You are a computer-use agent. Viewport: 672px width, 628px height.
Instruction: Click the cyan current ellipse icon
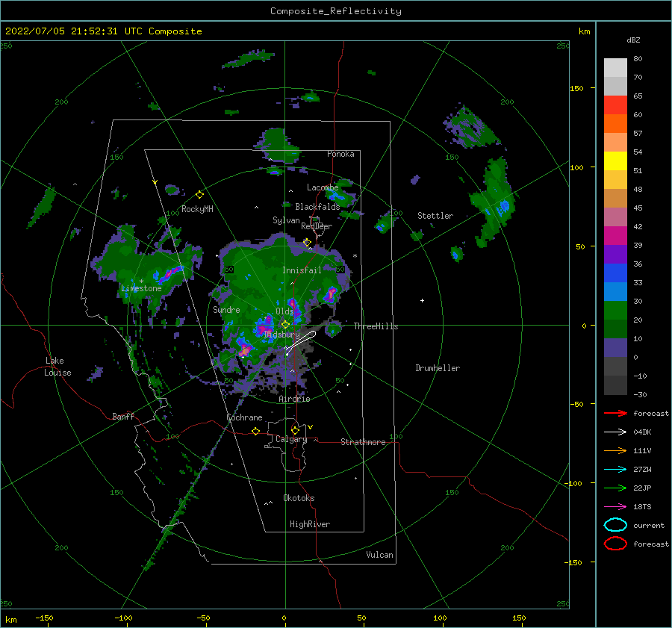615,525
